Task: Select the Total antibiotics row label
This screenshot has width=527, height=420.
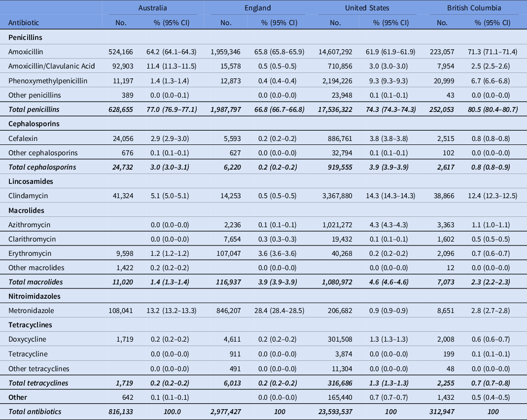Action: [35, 412]
